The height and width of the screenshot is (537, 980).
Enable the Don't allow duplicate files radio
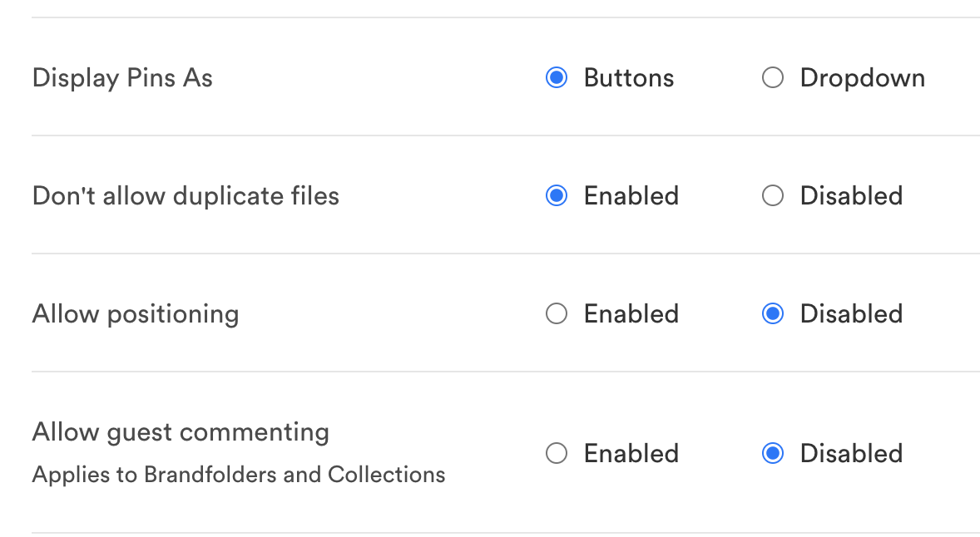[556, 196]
